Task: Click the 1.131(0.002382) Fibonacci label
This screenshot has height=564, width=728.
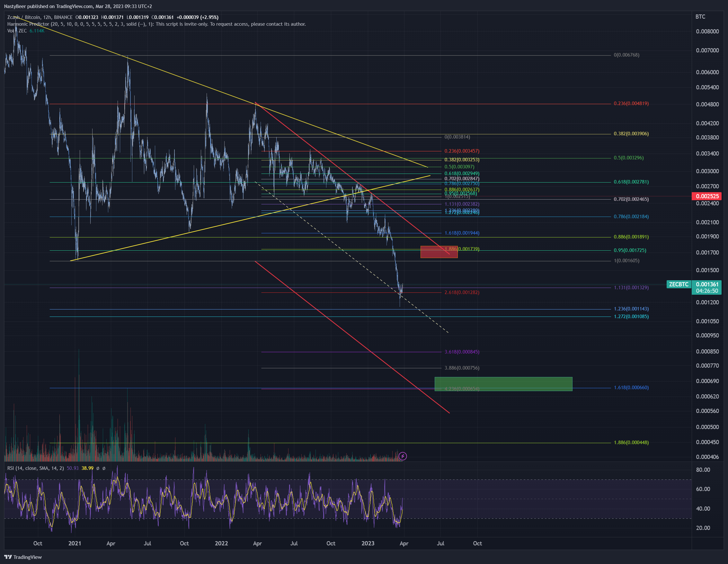Action: click(462, 204)
